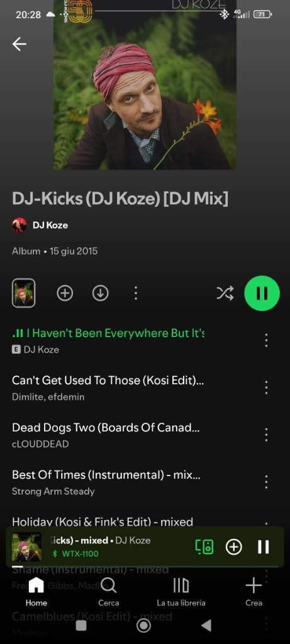Download the album with the arrow icon
Viewport: 290px width, 644px height.
(100, 293)
